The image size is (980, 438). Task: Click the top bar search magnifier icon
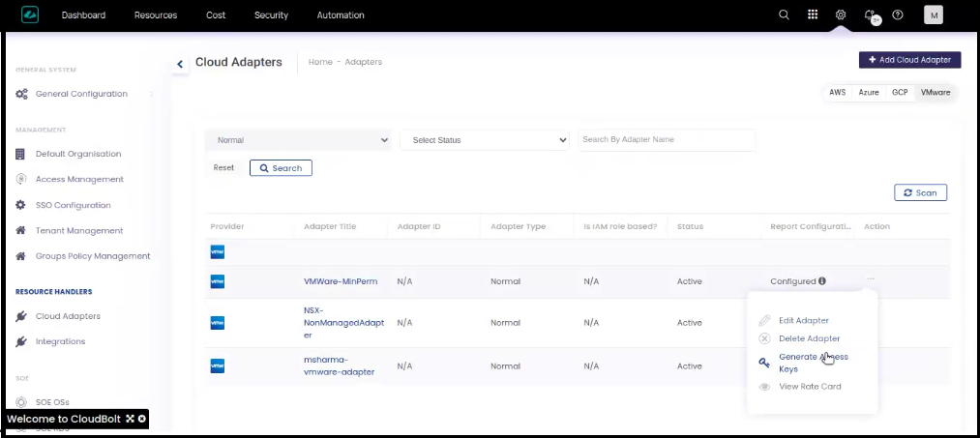(784, 15)
